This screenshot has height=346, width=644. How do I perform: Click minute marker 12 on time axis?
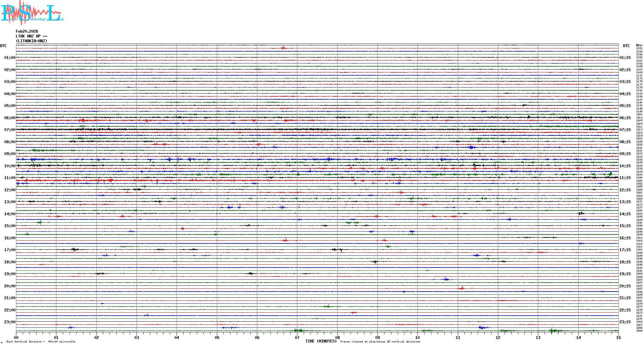coord(498,337)
